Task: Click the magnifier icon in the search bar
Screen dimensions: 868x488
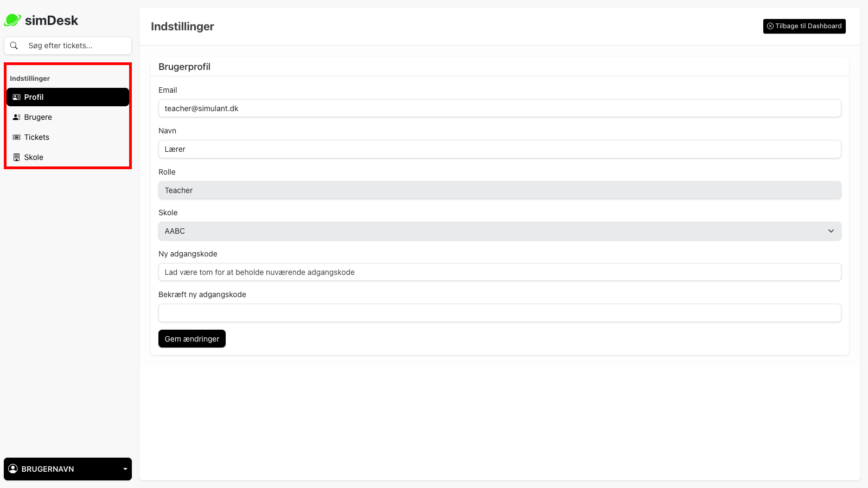Action: (14, 46)
